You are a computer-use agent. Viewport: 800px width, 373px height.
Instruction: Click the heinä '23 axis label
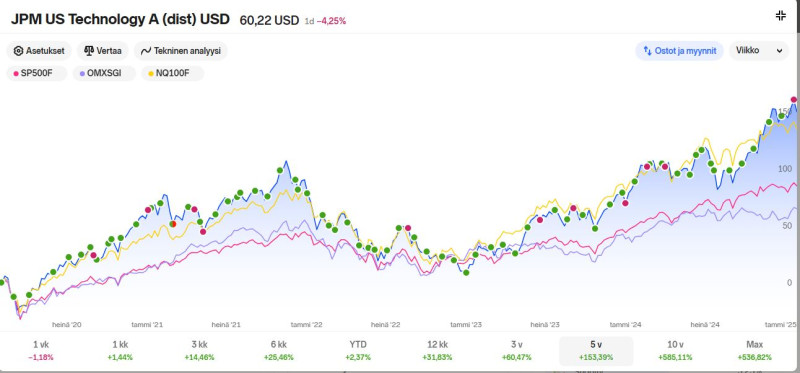pos(545,325)
